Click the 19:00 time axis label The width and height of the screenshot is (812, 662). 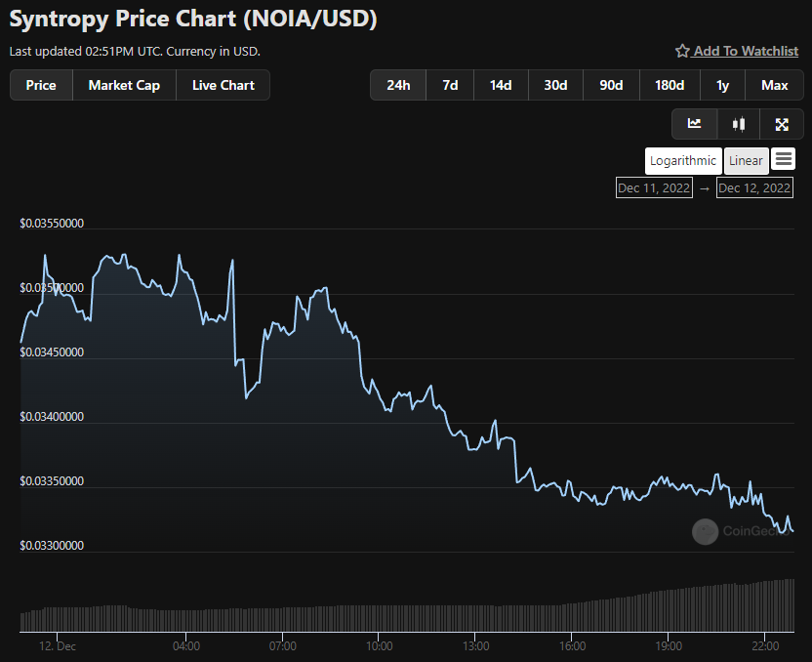669,646
